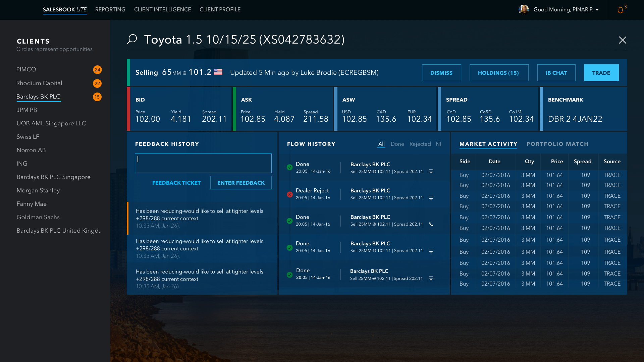Open the Reporting menu
Viewport: 644px width, 362px height.
[110, 10]
